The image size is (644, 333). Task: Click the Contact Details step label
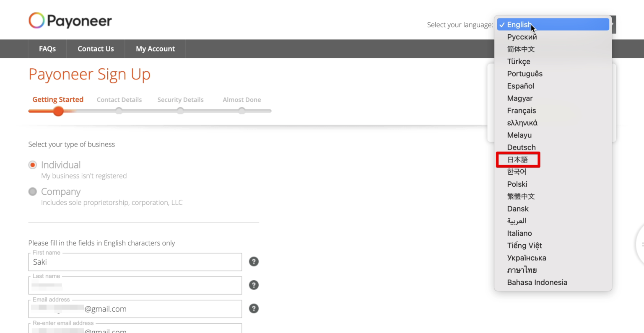pos(119,100)
